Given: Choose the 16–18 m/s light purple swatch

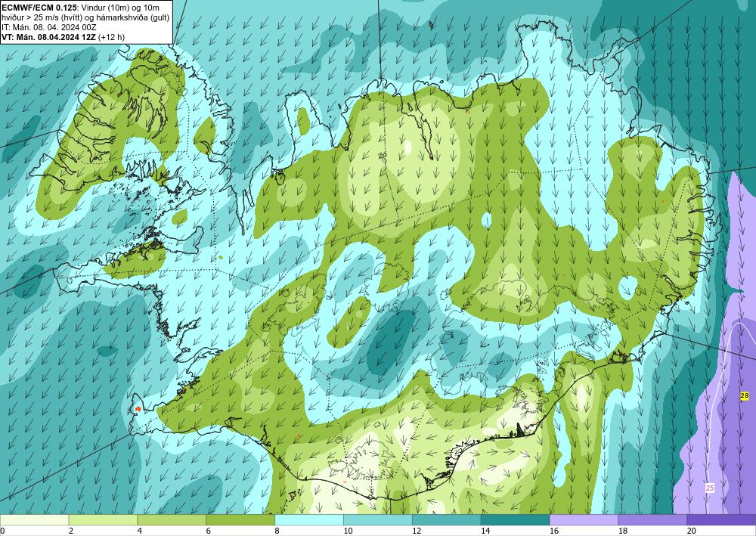Looking at the screenshot, I should [x=584, y=520].
